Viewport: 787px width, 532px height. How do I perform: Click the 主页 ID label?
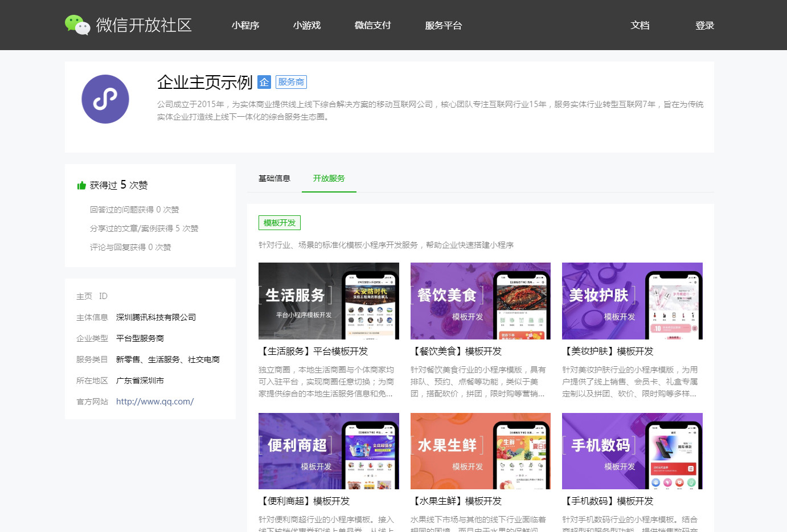pyautogui.click(x=92, y=296)
